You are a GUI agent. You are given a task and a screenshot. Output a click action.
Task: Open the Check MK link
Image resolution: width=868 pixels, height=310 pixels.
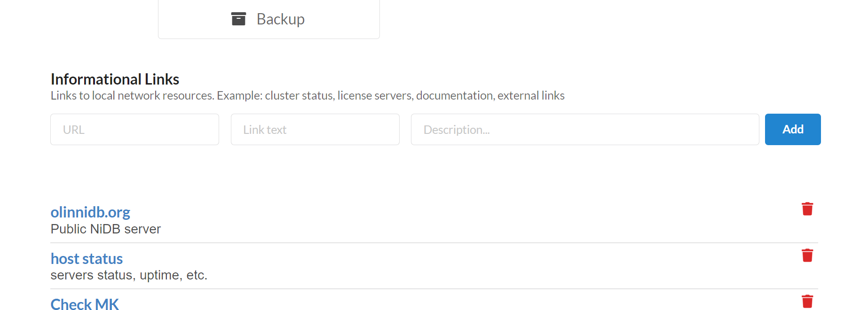pos(85,304)
